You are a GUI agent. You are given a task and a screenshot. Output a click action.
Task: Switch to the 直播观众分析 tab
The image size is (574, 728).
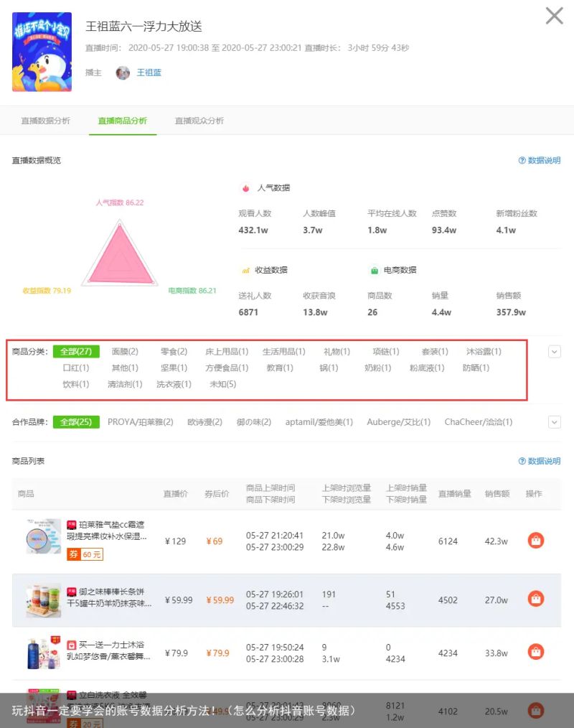point(199,121)
